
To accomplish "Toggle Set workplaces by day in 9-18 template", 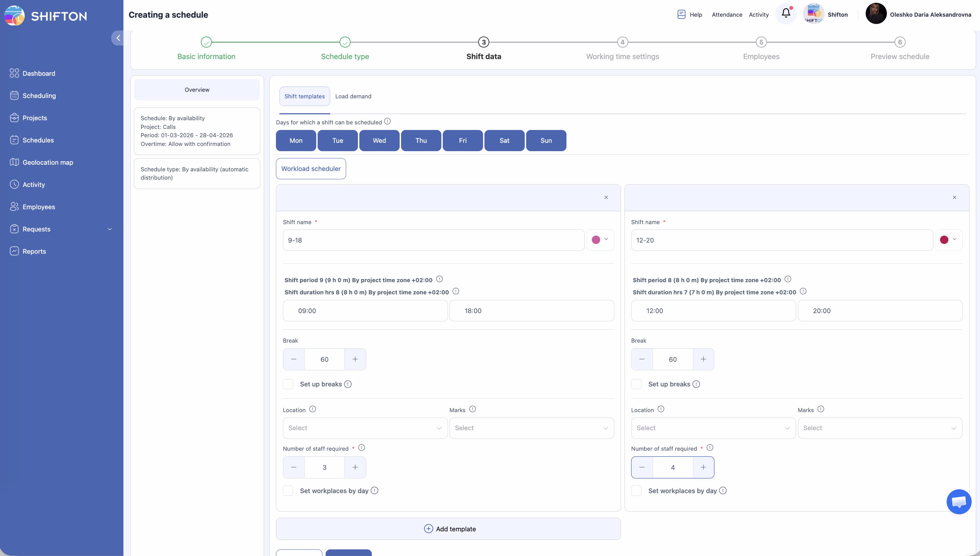I will coord(288,491).
